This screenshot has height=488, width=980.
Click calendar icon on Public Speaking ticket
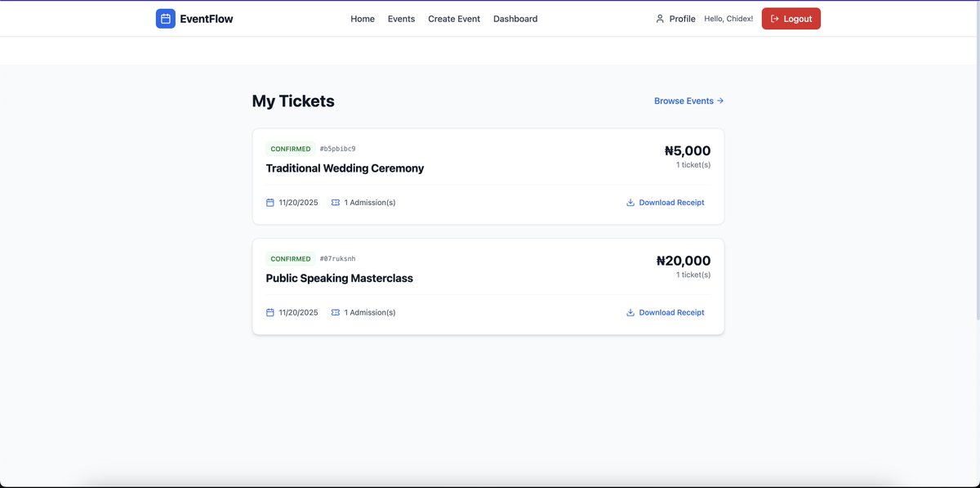point(270,312)
